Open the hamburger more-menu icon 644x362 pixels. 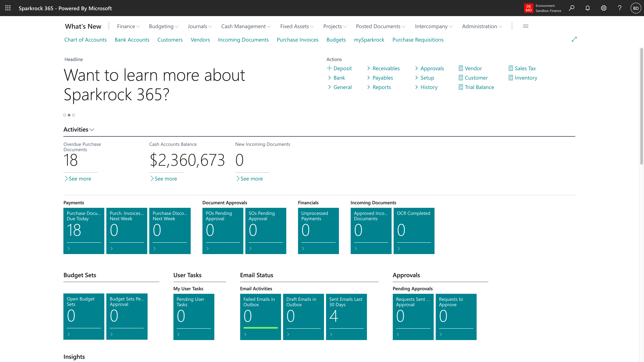tap(525, 26)
